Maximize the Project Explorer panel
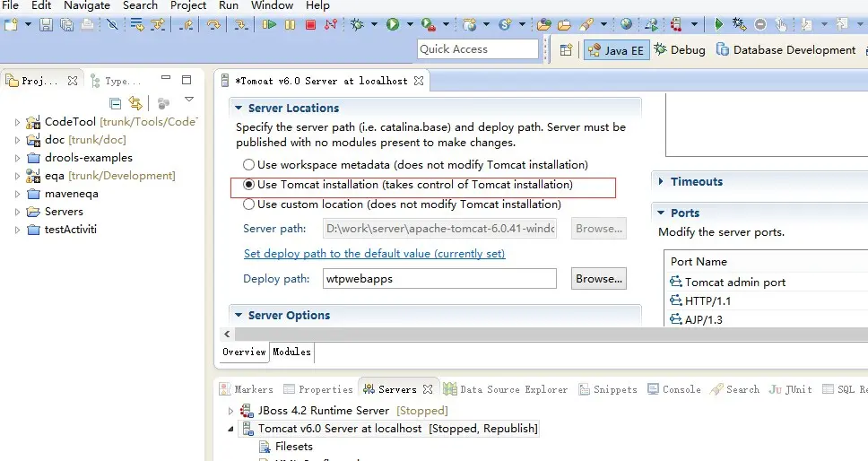This screenshot has height=461, width=868. (187, 80)
